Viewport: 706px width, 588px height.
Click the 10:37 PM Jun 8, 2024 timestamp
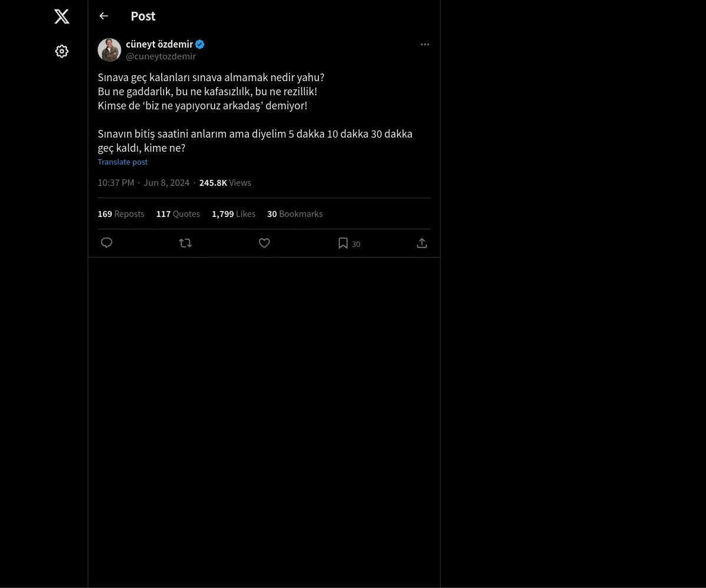144,183
